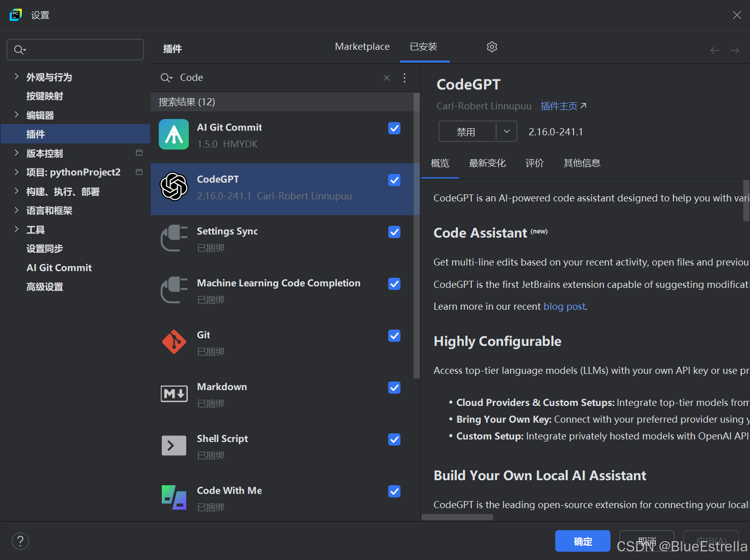Expand the 外观与行为 settings group

tap(16, 77)
